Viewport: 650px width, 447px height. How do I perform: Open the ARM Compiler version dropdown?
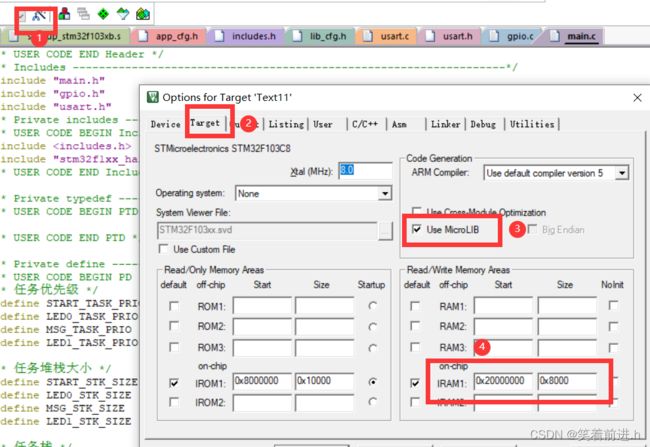click(x=621, y=173)
